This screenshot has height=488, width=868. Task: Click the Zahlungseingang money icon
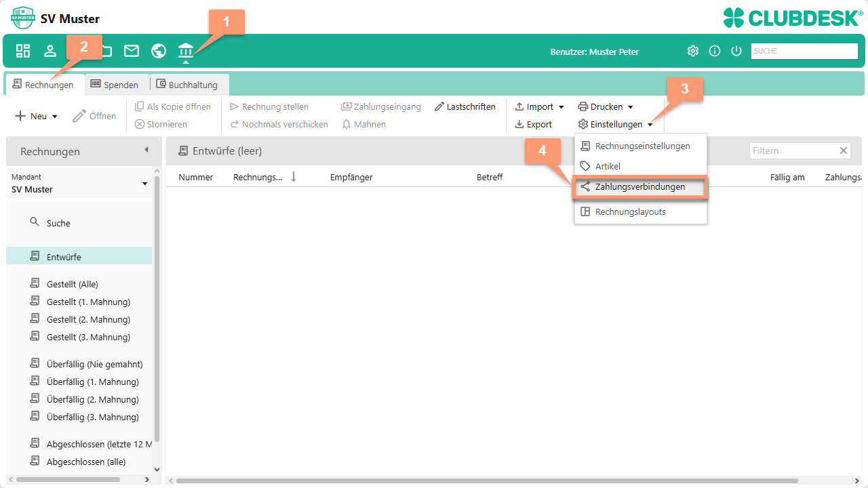pyautogui.click(x=346, y=106)
